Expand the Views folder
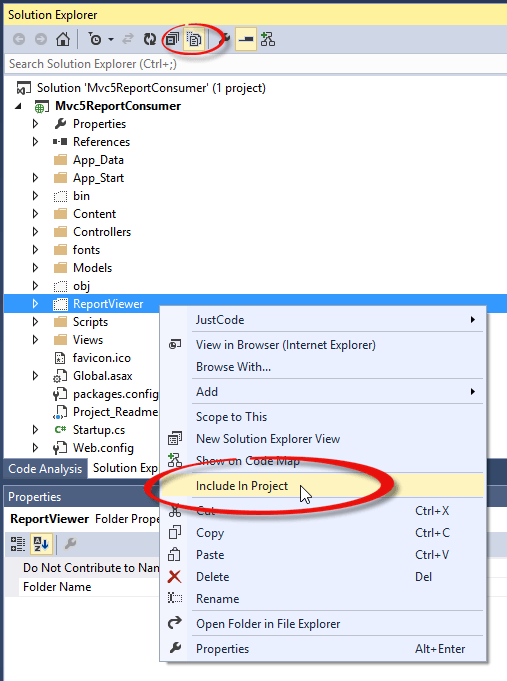 36,340
